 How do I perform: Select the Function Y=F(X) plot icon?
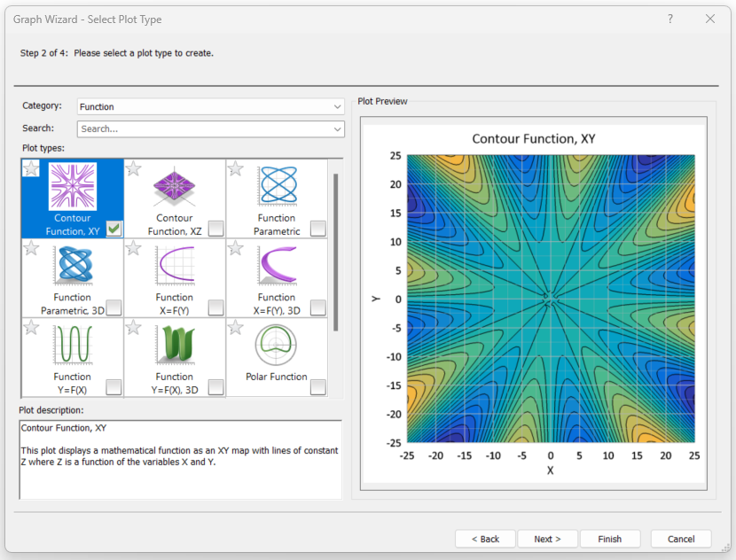click(72, 345)
